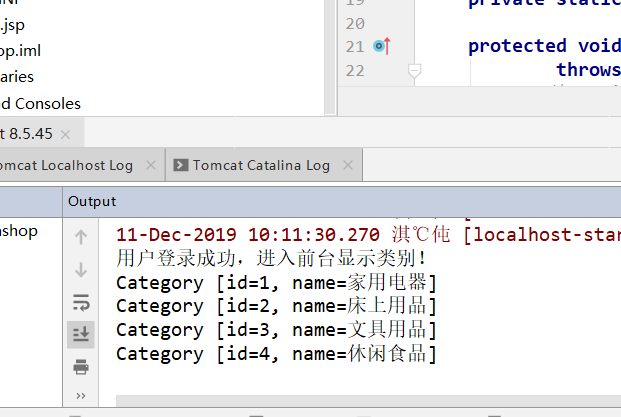The height and width of the screenshot is (417, 621).
Task: Toggle soft-wrap in console output
Action: coord(81,303)
